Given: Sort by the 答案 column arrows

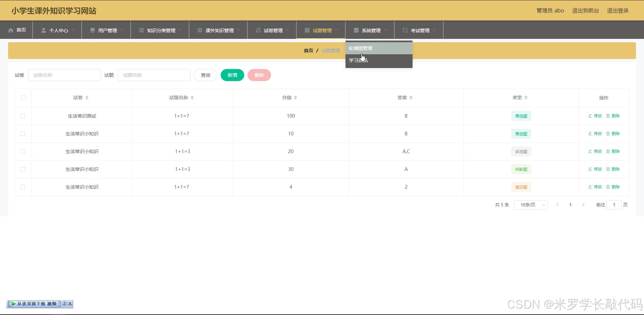Looking at the screenshot, I should (411, 98).
